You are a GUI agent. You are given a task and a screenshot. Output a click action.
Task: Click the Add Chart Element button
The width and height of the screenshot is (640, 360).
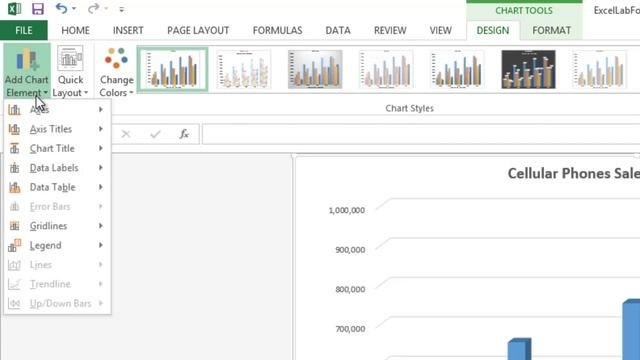pos(27,71)
